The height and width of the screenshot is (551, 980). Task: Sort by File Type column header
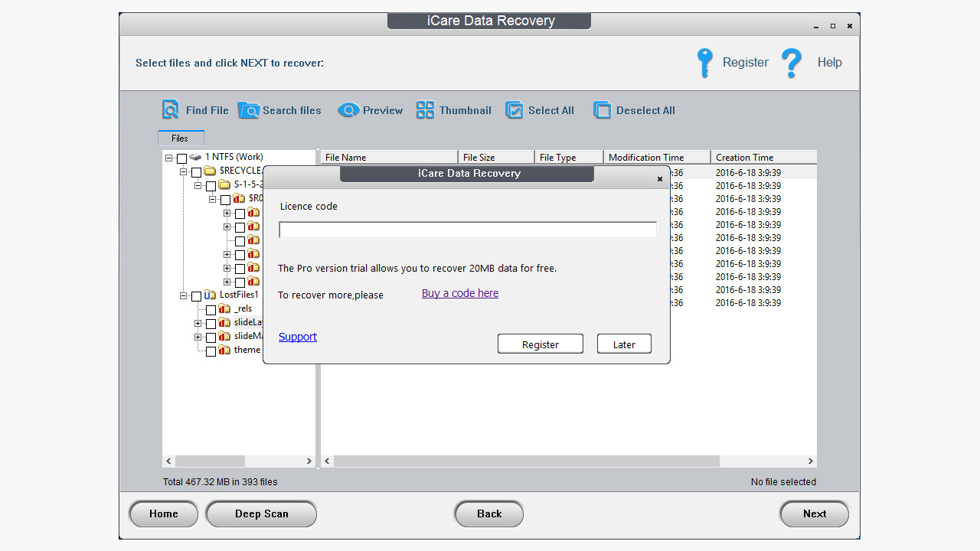click(569, 157)
